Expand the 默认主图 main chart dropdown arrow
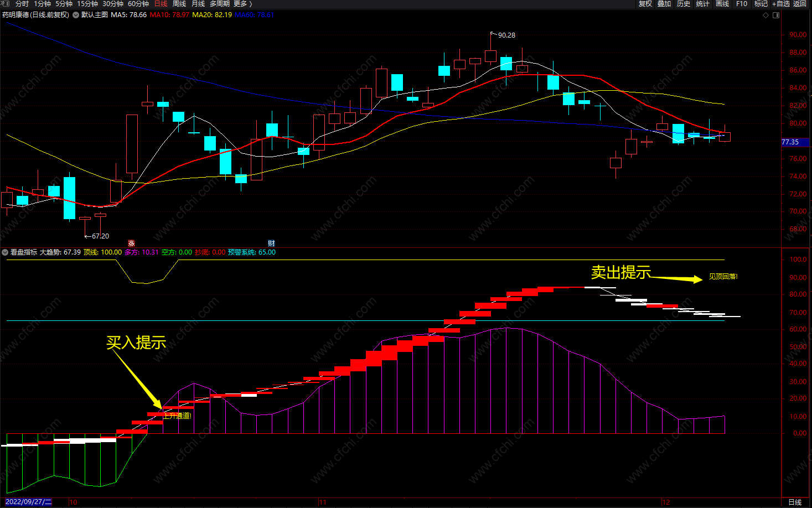This screenshot has width=812, height=508. (76, 15)
